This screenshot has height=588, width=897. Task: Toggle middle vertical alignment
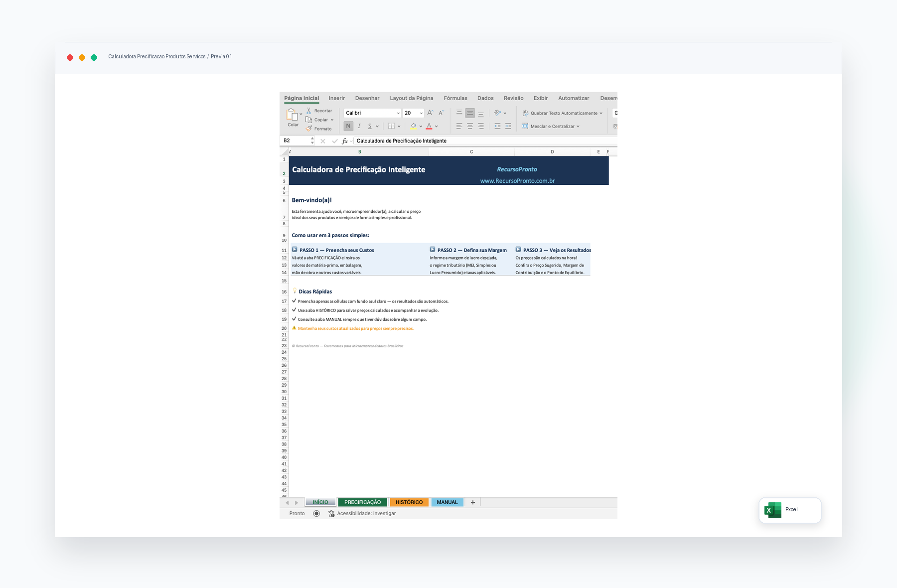[470, 113]
